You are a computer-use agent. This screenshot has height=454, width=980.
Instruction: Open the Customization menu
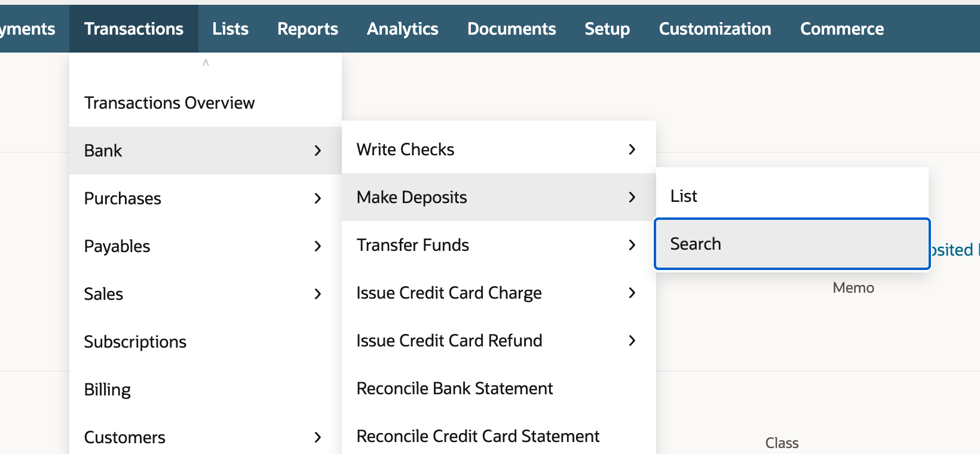pos(715,29)
